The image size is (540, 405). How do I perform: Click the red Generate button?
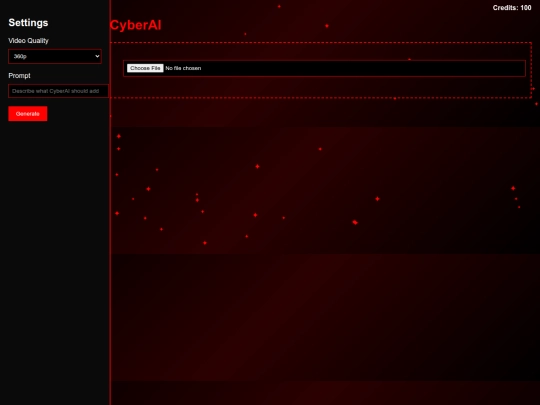tap(28, 114)
